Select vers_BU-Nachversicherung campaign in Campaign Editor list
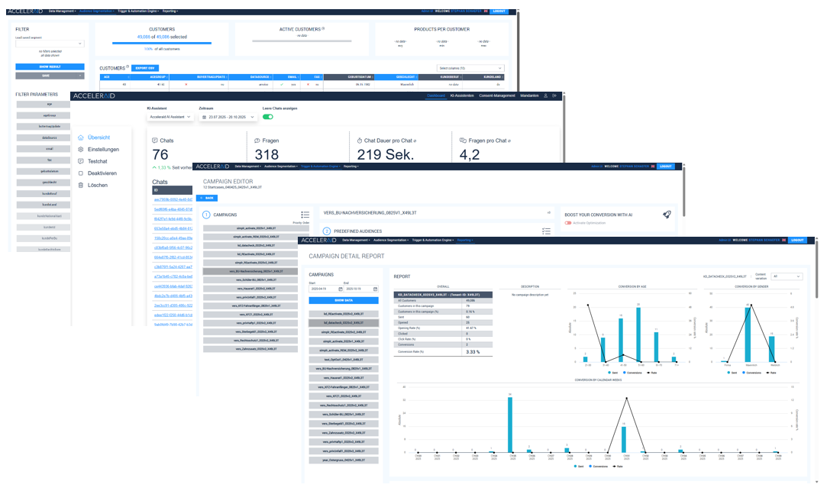 256,271
